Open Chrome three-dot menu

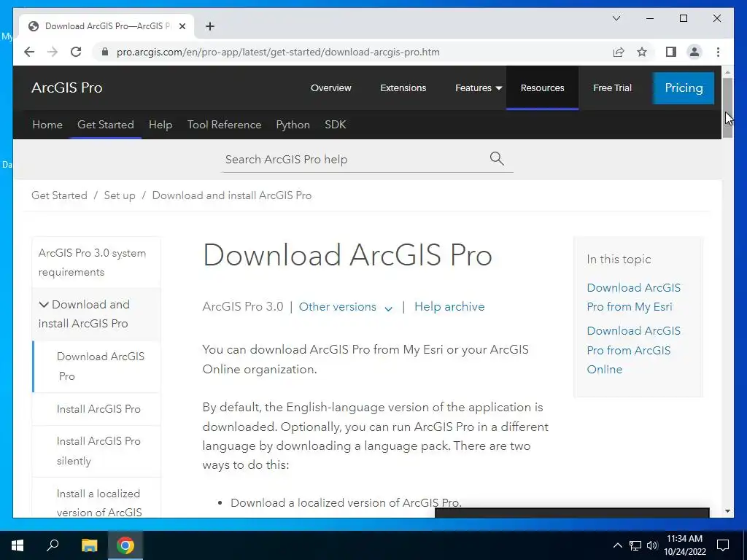(718, 52)
